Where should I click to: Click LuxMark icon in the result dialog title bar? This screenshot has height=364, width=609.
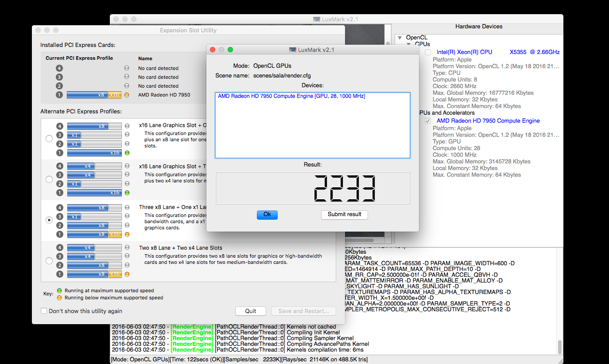pyautogui.click(x=292, y=50)
